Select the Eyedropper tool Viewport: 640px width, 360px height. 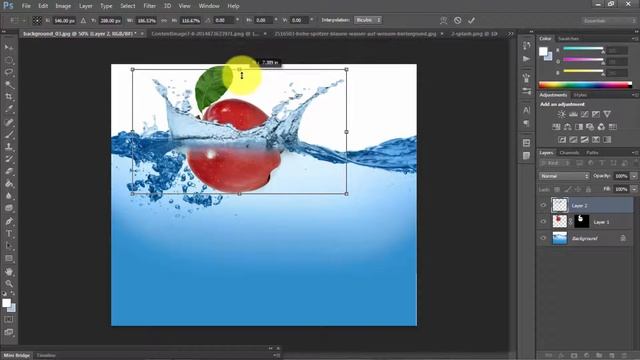(x=9, y=109)
